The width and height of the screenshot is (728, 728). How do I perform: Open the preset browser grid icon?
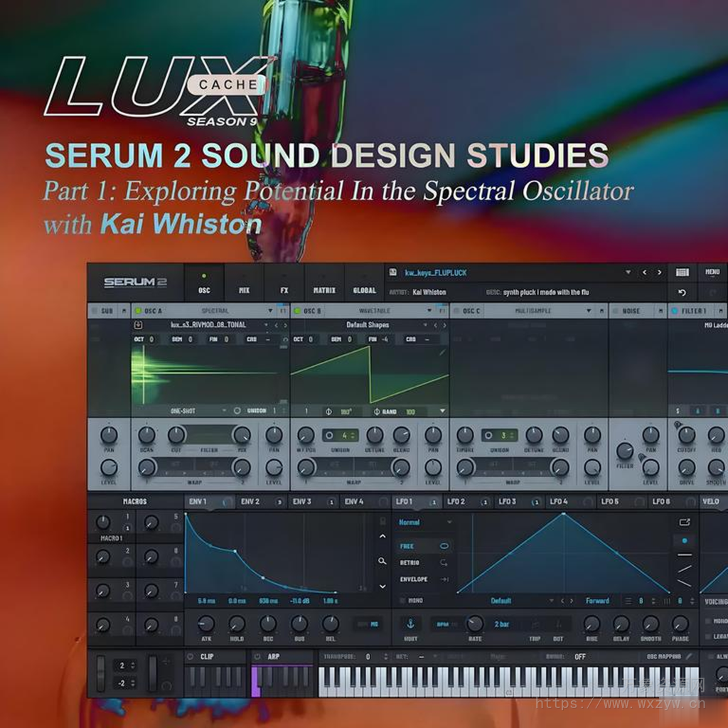tap(682, 272)
